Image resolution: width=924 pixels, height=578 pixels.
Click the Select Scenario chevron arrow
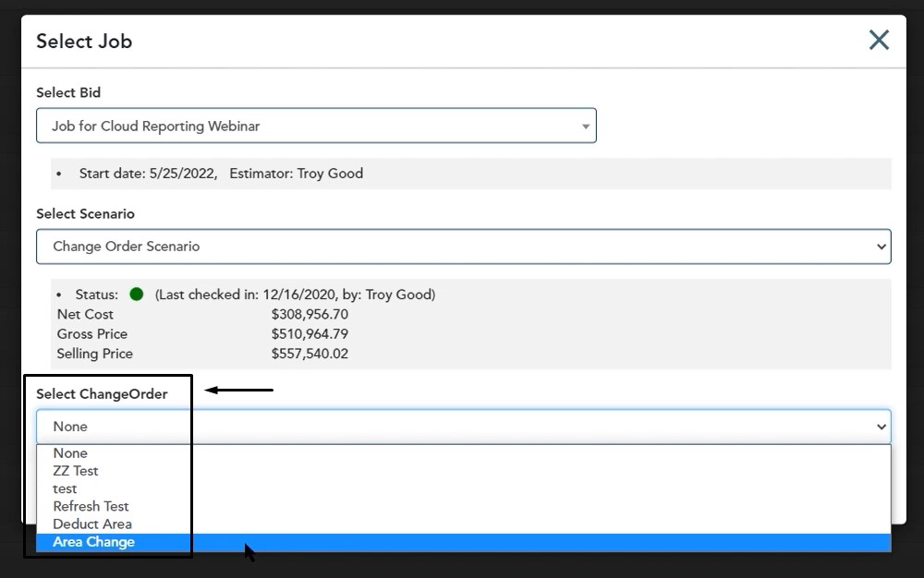tap(880, 247)
